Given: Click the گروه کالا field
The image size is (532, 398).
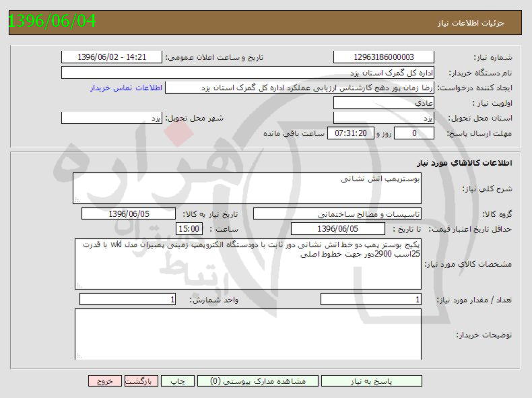Looking at the screenshot, I should (337, 213).
